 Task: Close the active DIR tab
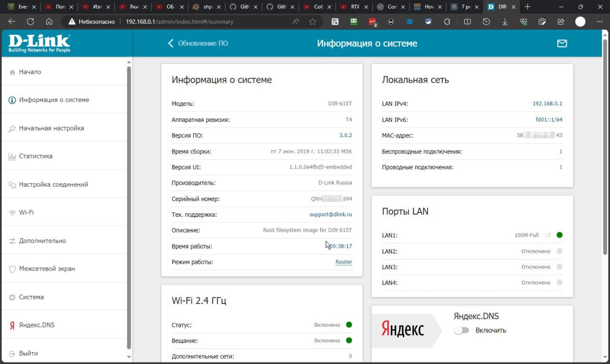coord(514,7)
